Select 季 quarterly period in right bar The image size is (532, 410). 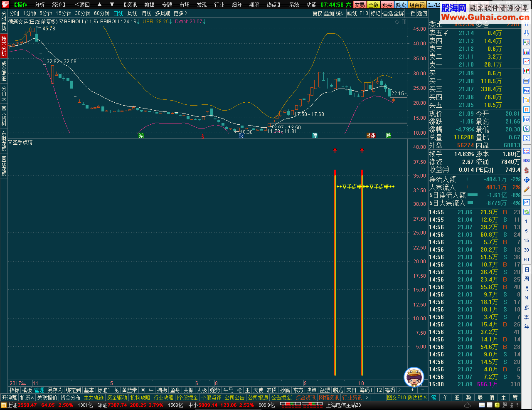click(527, 317)
